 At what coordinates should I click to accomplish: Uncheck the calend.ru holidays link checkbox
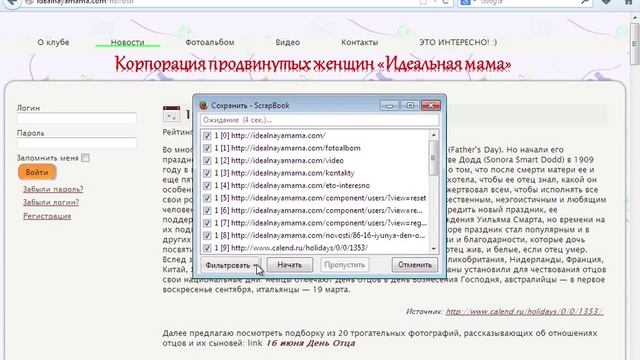207,248
